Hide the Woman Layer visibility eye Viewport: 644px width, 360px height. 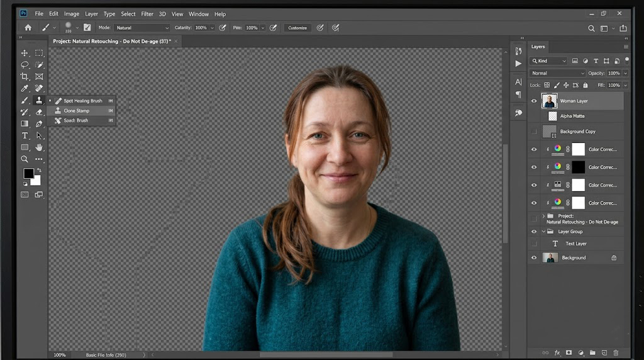[x=534, y=101]
